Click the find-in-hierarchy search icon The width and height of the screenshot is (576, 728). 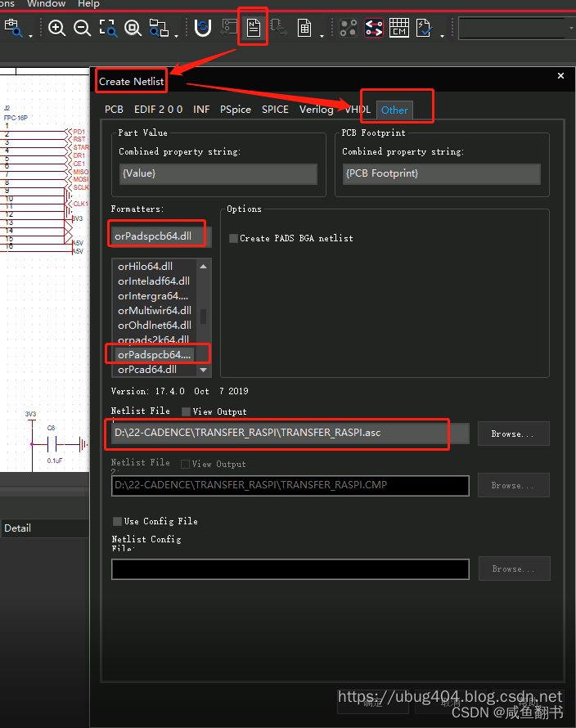click(159, 29)
